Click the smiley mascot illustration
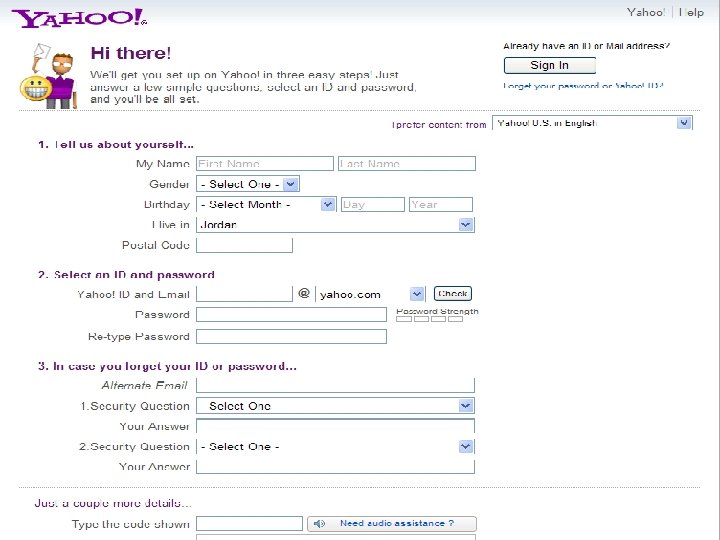 coord(48,76)
